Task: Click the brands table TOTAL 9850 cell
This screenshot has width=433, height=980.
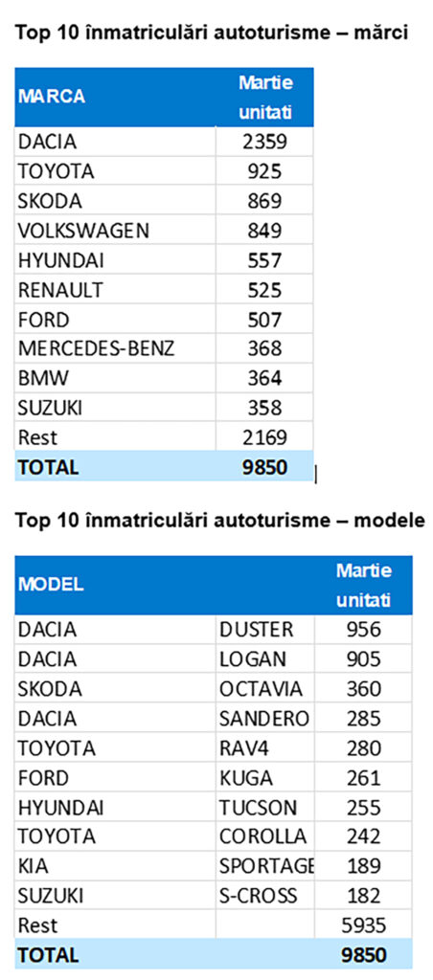Action: click(x=264, y=467)
